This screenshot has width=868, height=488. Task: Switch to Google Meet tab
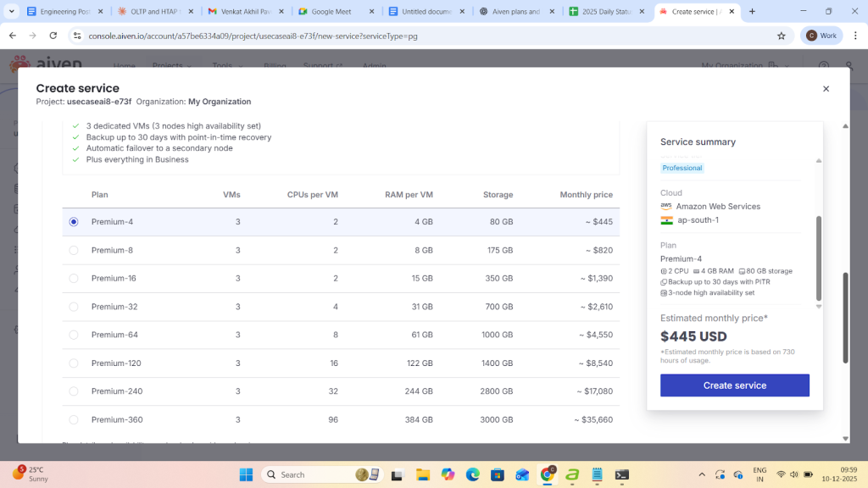(x=335, y=12)
